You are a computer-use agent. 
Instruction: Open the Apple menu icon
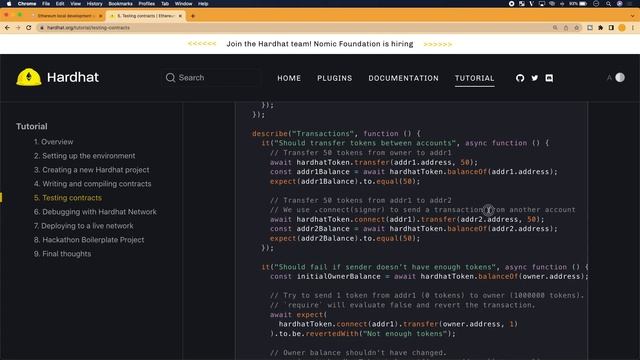pos(9,4)
